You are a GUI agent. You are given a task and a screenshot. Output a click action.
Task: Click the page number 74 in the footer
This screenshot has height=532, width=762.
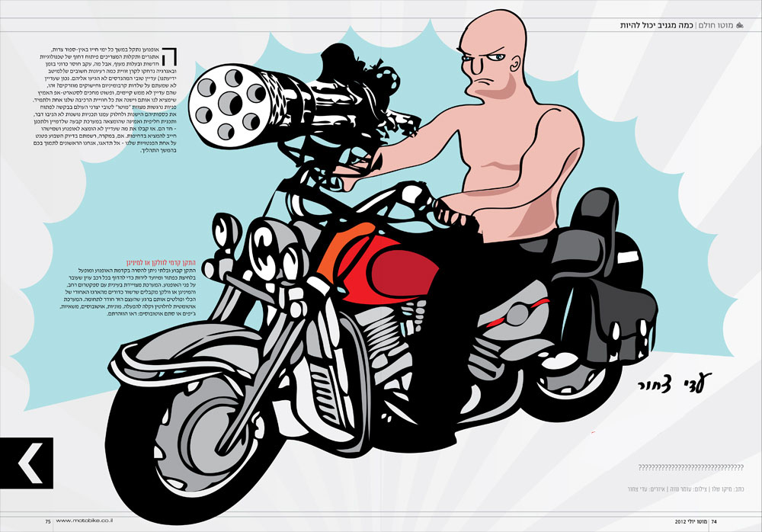click(714, 521)
